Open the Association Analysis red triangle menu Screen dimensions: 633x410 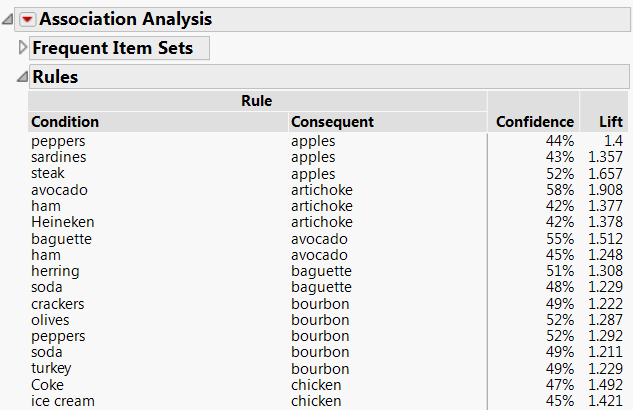coord(27,19)
